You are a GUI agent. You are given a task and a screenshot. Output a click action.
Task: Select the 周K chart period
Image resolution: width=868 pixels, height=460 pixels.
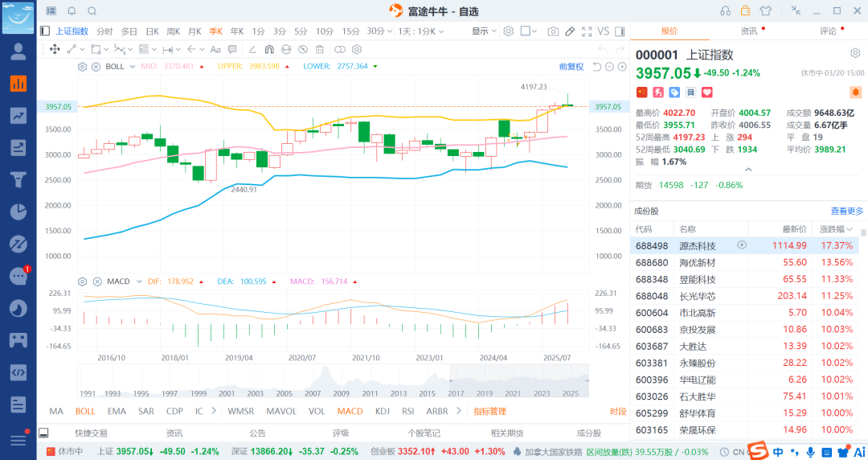click(x=173, y=31)
